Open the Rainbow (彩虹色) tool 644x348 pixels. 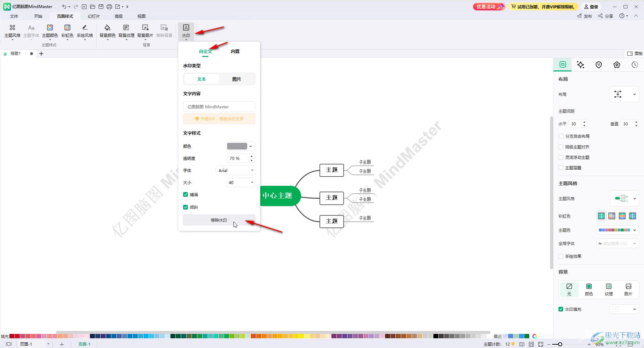pos(67,32)
